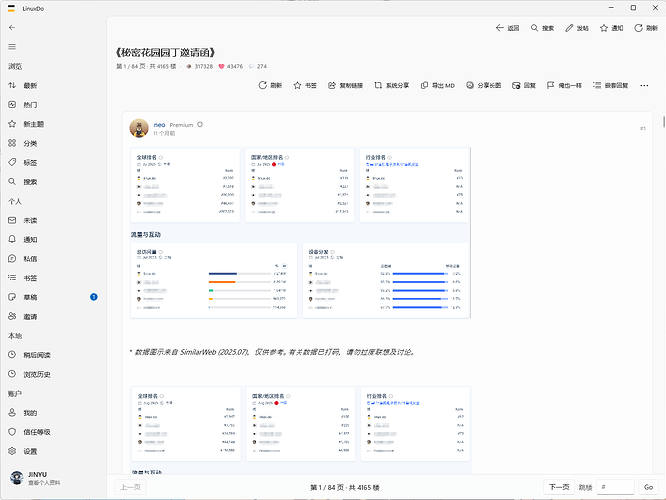Click 俺也一样 (me too) flag button

pos(564,85)
